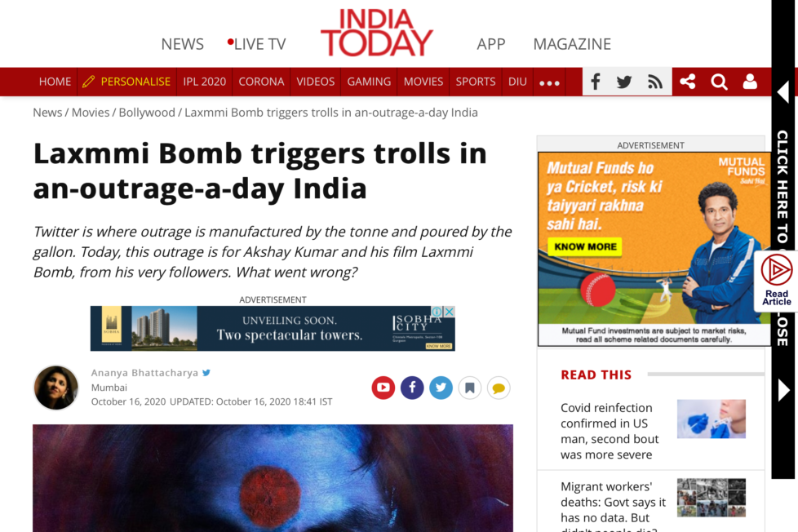Open the user profile icon
This screenshot has width=798, height=532.
click(750, 82)
